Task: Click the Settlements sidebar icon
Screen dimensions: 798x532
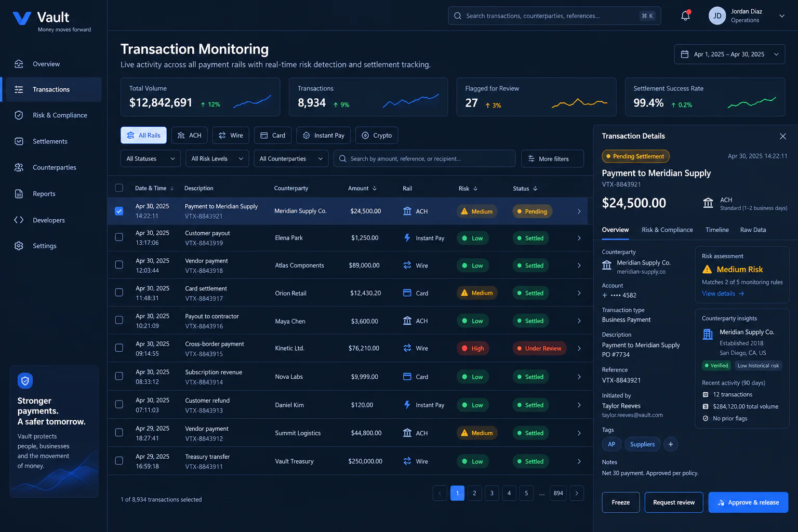Action: click(x=19, y=141)
